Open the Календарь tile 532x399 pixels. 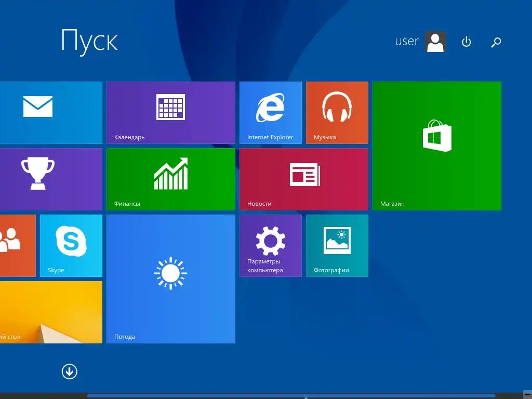coord(170,113)
